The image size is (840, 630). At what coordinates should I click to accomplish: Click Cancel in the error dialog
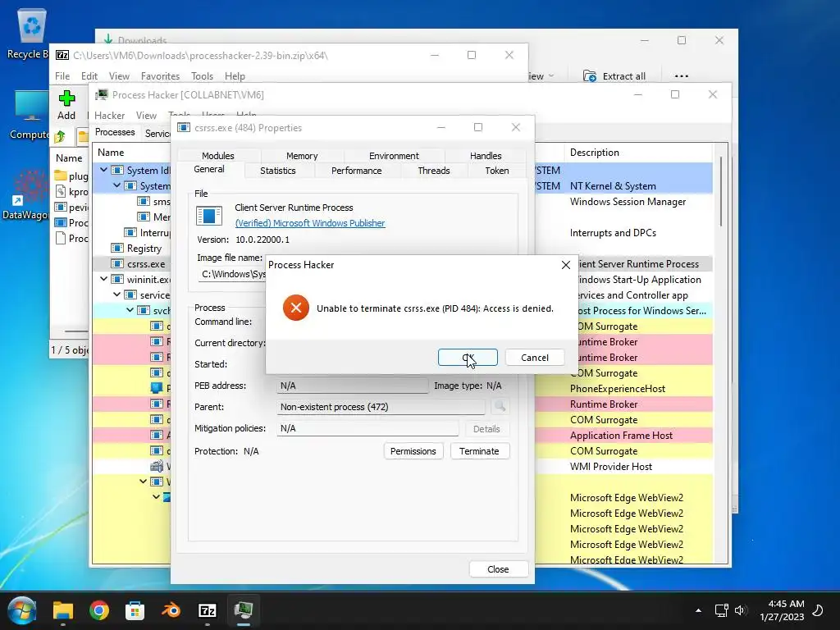click(535, 358)
